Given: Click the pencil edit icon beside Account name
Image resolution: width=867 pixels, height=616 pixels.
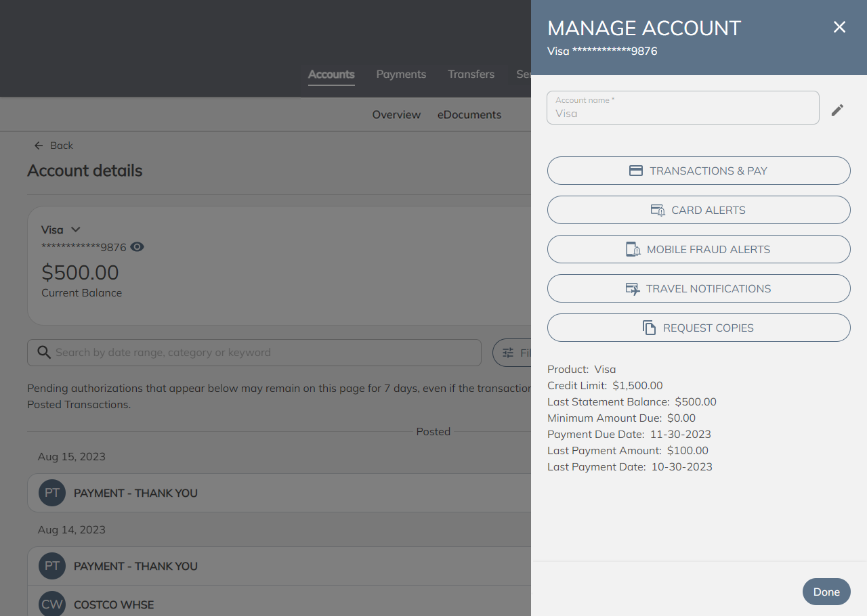Looking at the screenshot, I should (x=837, y=110).
